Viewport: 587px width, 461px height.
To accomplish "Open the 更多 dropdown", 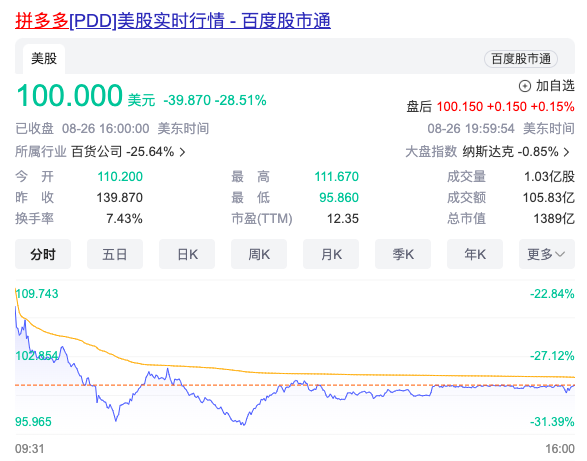I will coord(547,254).
